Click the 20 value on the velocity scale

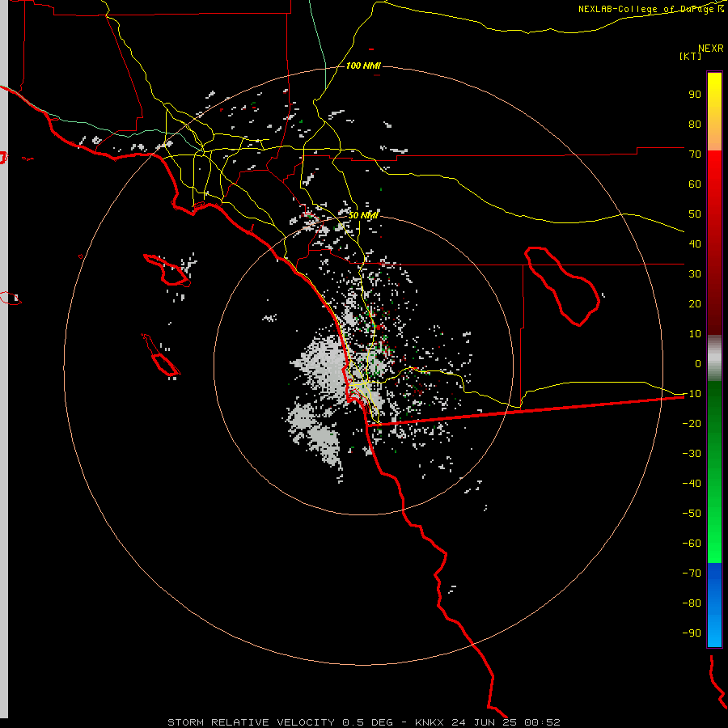tap(695, 303)
